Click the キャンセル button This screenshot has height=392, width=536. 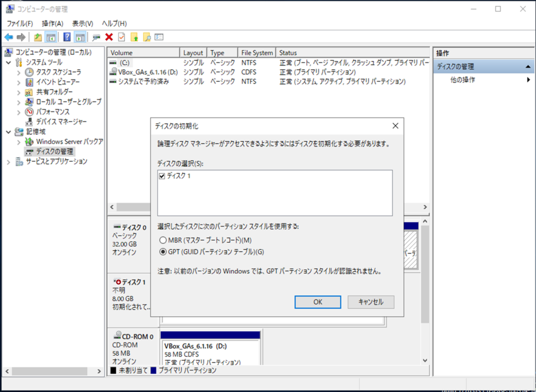(371, 302)
